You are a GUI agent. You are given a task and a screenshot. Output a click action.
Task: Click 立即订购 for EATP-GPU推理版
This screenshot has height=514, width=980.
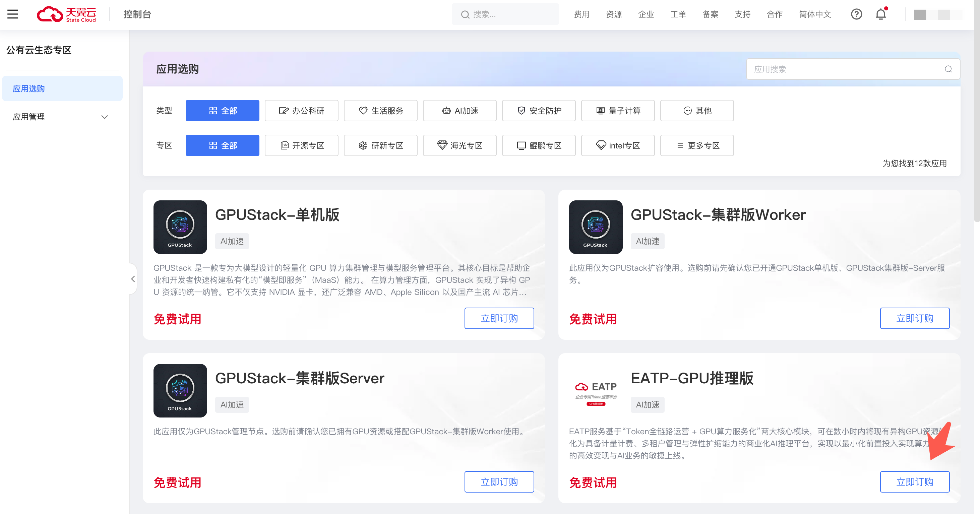tap(915, 481)
